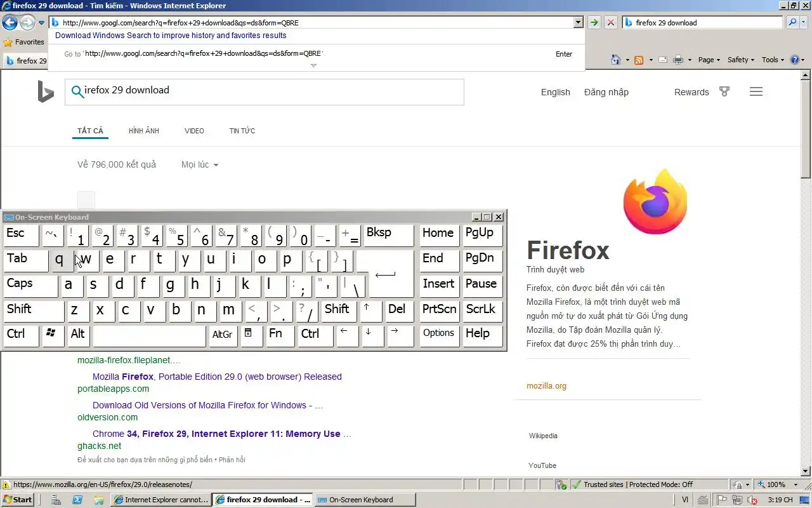Open the recent pages dropdown arrow

point(41,23)
